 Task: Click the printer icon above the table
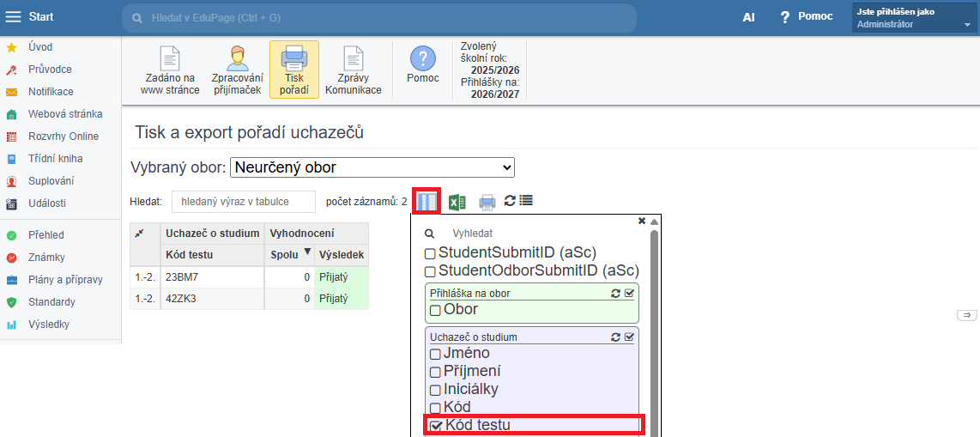(x=487, y=202)
